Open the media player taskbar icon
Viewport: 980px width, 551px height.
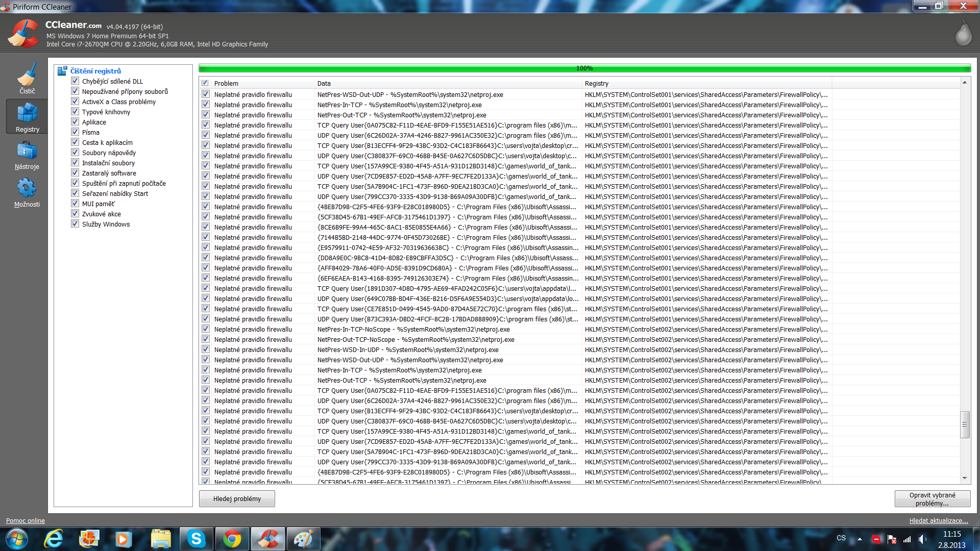click(123, 539)
